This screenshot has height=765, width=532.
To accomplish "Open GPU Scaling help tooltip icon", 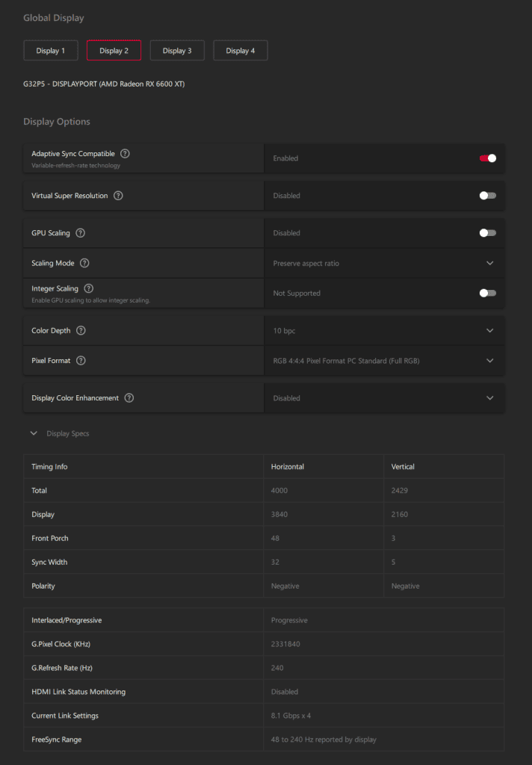I will pyautogui.click(x=81, y=233).
